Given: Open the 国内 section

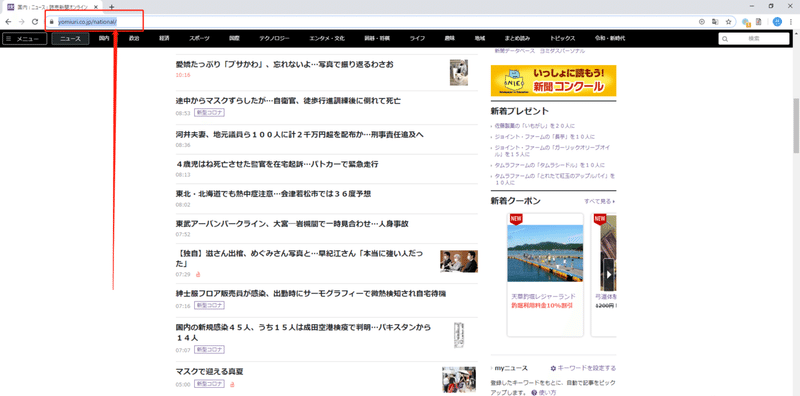Looking at the screenshot, I should (x=104, y=39).
